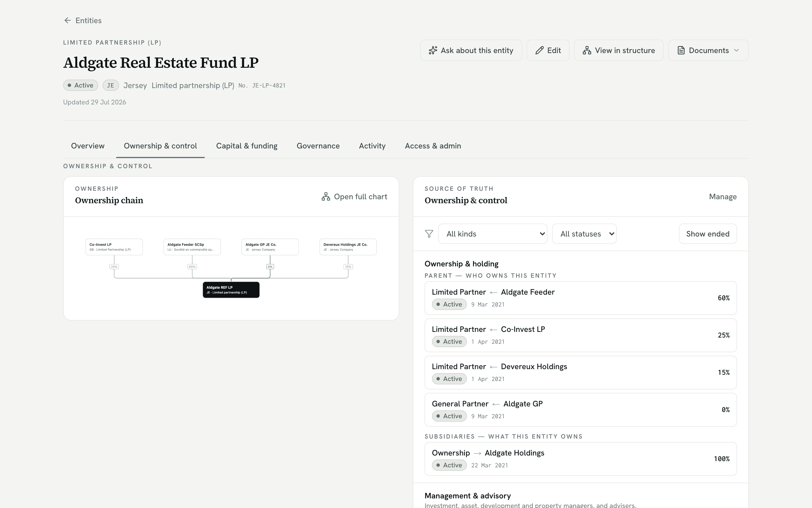Click the No. JE-LP-4821 registration number

tap(262, 86)
